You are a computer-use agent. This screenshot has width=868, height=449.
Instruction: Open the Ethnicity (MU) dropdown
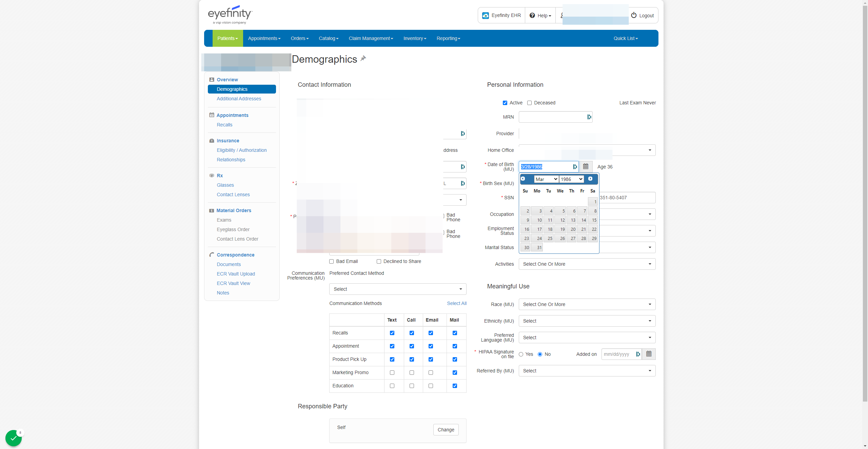tap(587, 321)
